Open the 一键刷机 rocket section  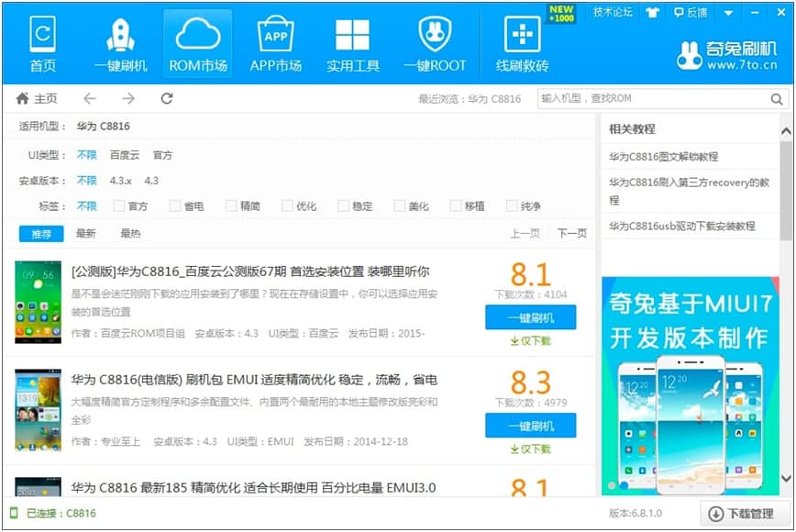point(120,45)
